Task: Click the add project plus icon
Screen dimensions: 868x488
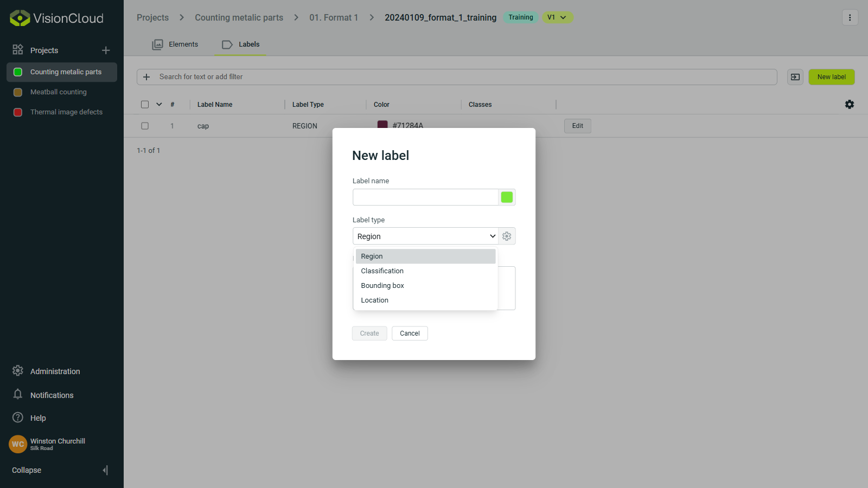Action: point(106,50)
